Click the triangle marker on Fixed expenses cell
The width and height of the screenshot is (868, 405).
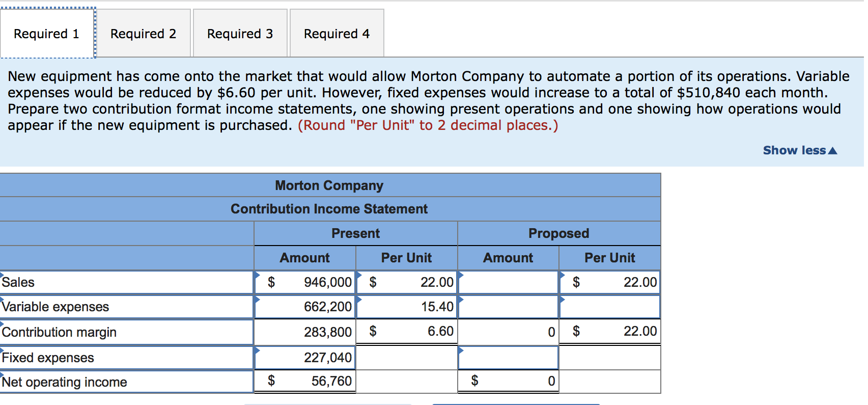(x=258, y=352)
